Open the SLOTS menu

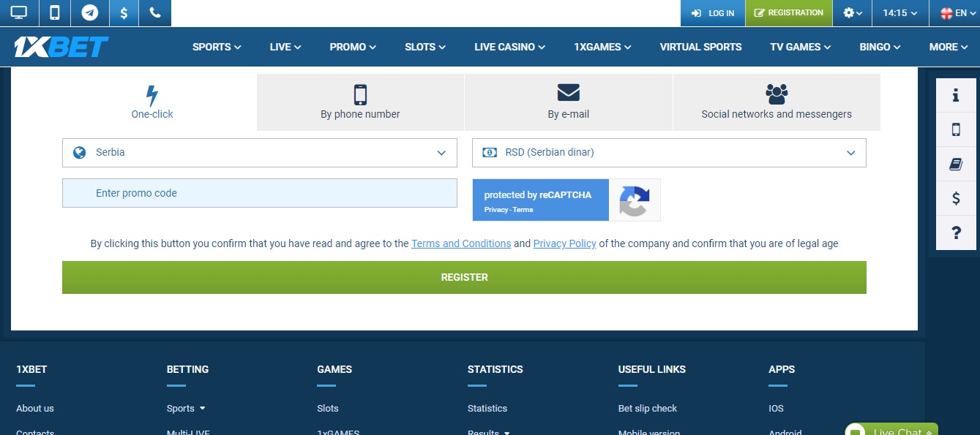425,47
